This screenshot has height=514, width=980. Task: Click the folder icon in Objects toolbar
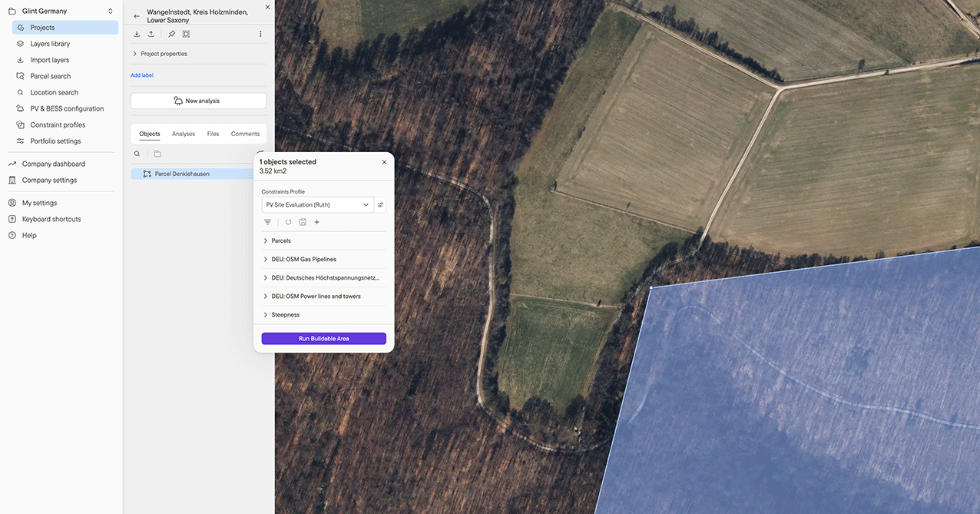157,154
